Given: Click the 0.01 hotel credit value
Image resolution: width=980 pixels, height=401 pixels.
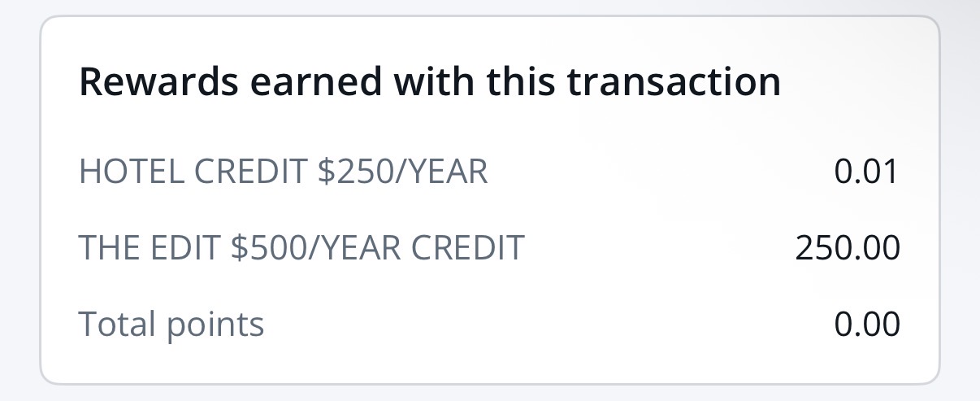Looking at the screenshot, I should pos(866,172).
